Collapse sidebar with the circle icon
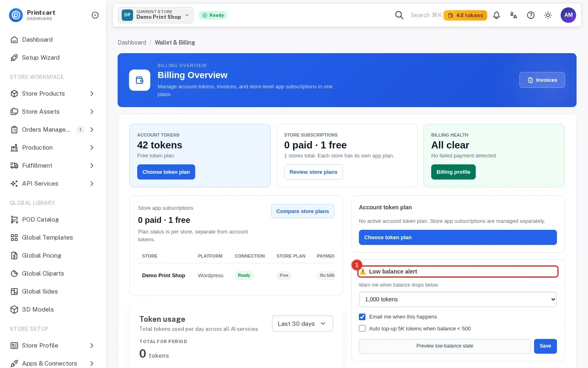The image size is (588, 368). 95,15
